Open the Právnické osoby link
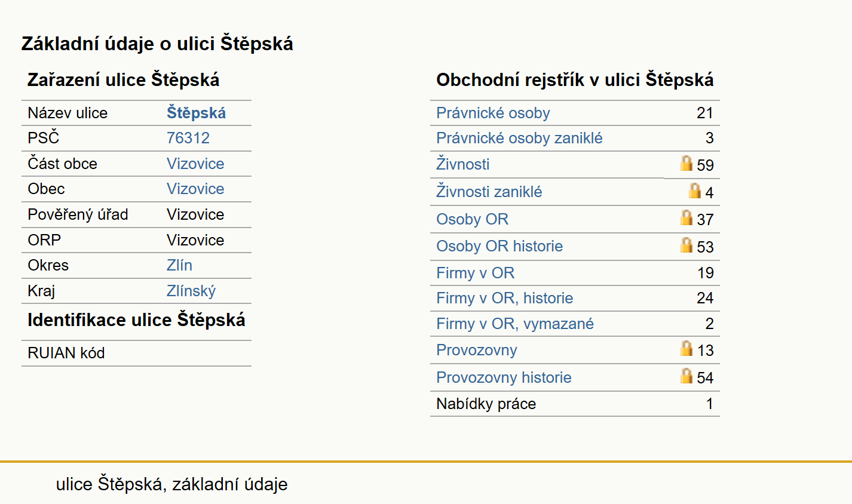This screenshot has width=852, height=504. pyautogui.click(x=493, y=113)
